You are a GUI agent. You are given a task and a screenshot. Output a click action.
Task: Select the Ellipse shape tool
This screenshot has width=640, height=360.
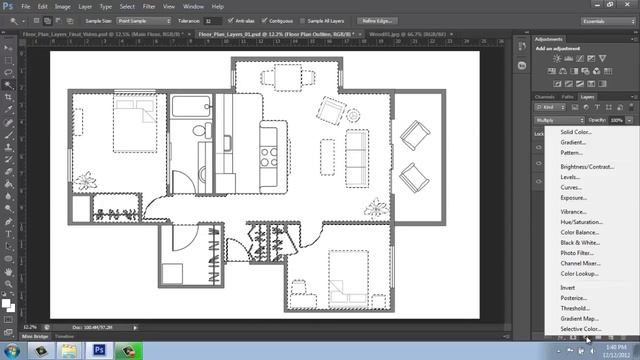[8, 259]
